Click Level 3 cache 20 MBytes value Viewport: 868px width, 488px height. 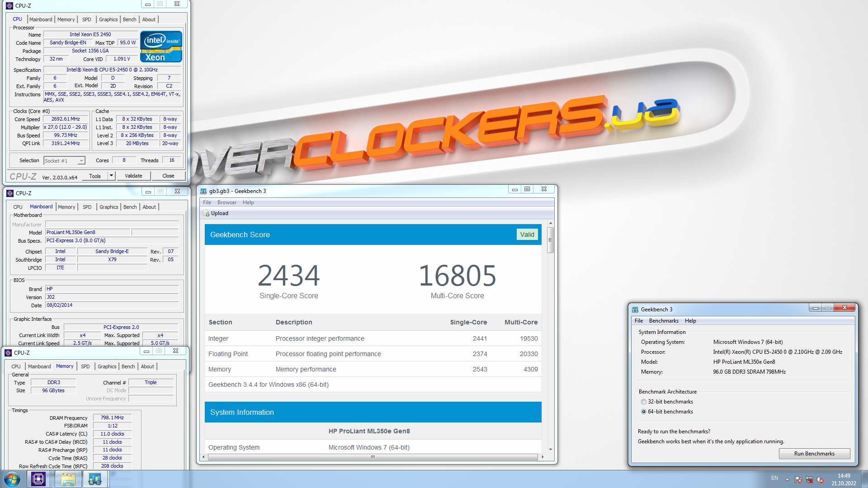[x=137, y=144]
